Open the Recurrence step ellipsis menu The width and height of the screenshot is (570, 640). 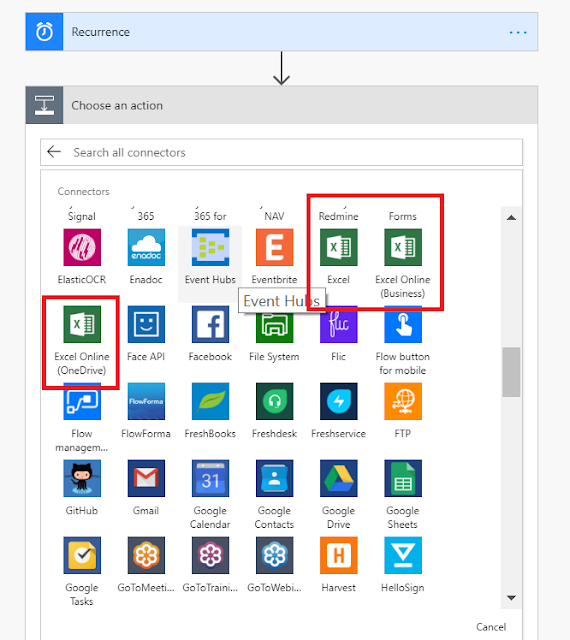pyautogui.click(x=518, y=32)
